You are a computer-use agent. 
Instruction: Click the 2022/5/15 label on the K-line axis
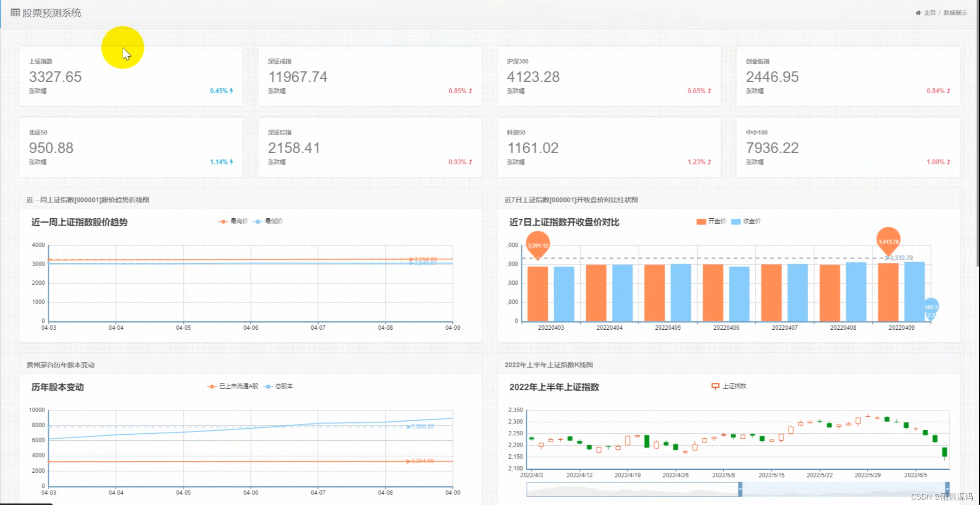pos(772,475)
